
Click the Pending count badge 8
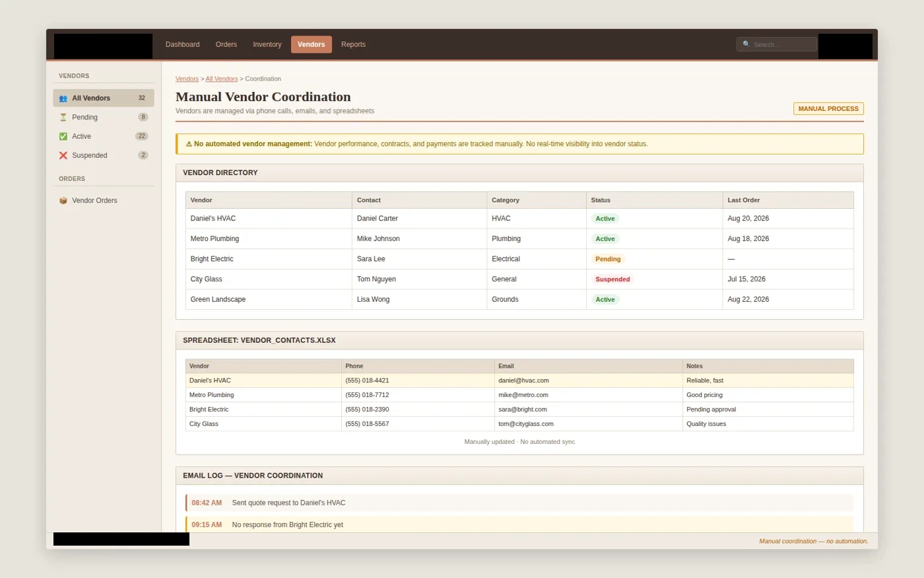click(x=143, y=117)
